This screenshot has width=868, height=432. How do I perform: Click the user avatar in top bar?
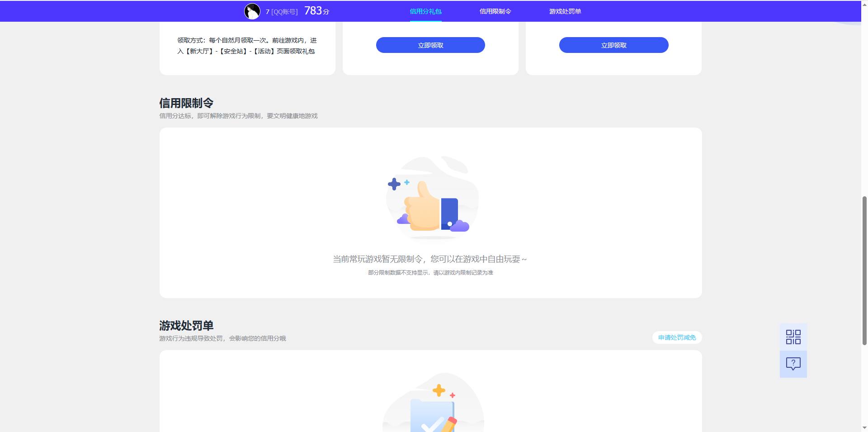tap(252, 11)
